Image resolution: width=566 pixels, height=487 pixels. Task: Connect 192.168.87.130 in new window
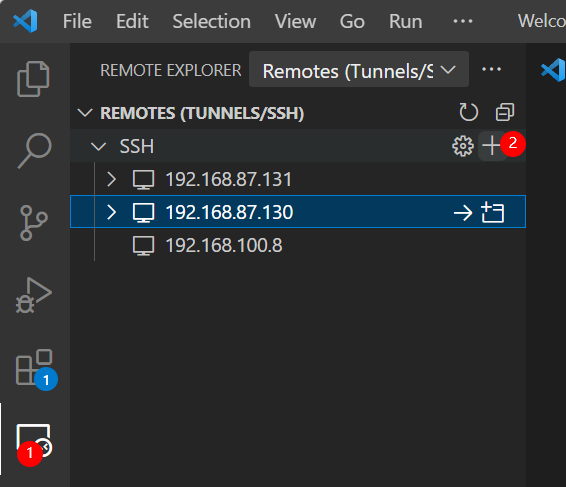[x=493, y=213]
